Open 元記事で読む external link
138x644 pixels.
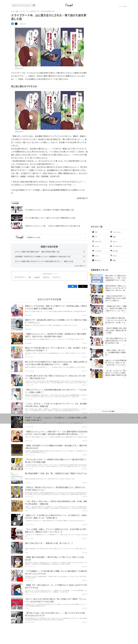tap(82, 198)
